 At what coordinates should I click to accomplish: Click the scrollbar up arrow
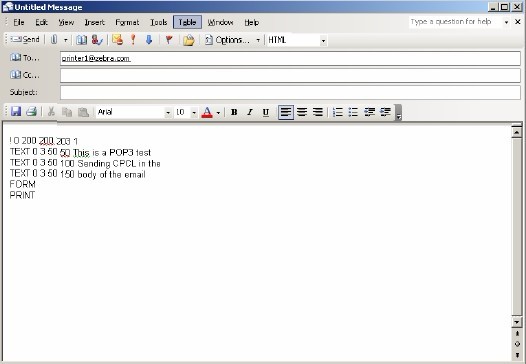pos(517,133)
